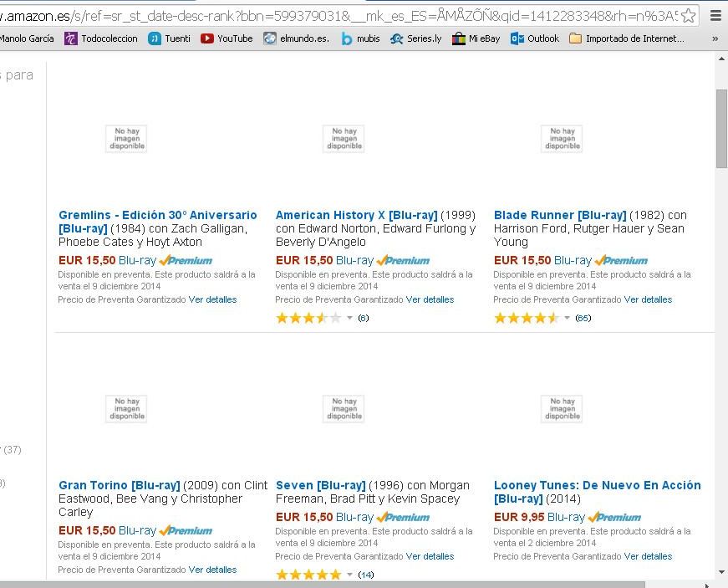Click the amazon.es address bar URL
The height and width of the screenshot is (588, 728).
point(334,15)
